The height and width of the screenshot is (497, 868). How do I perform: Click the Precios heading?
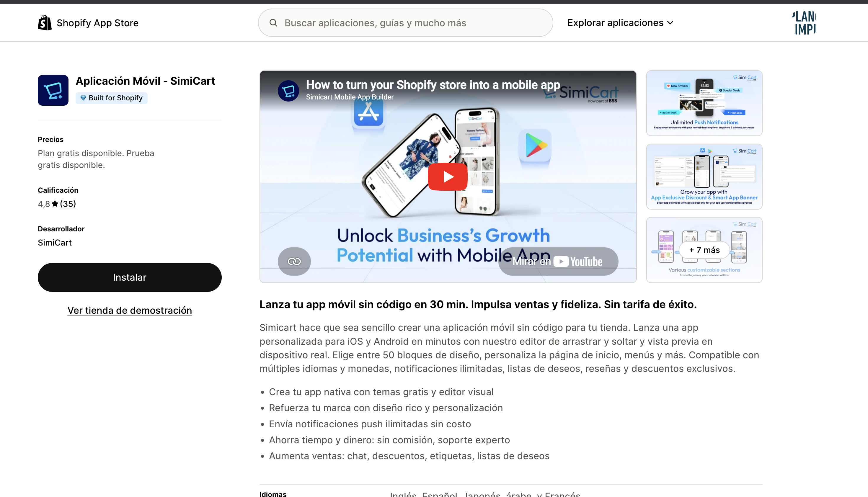click(x=50, y=140)
